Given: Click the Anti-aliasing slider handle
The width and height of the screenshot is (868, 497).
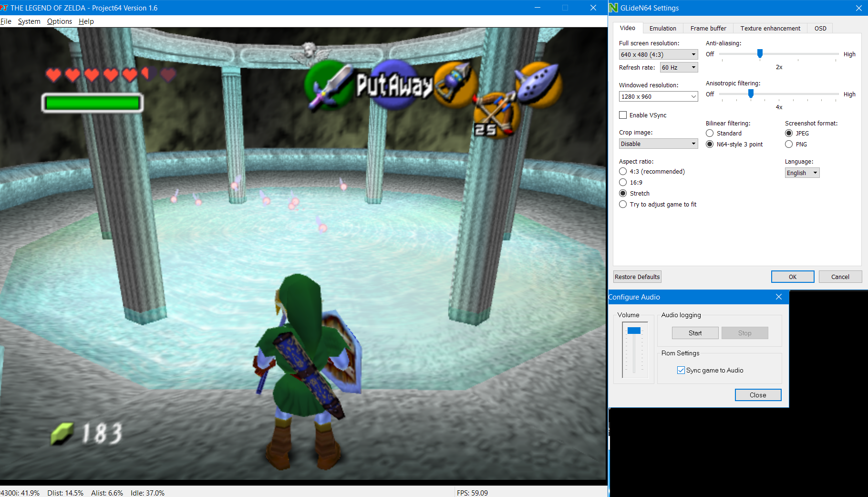Looking at the screenshot, I should click(760, 54).
